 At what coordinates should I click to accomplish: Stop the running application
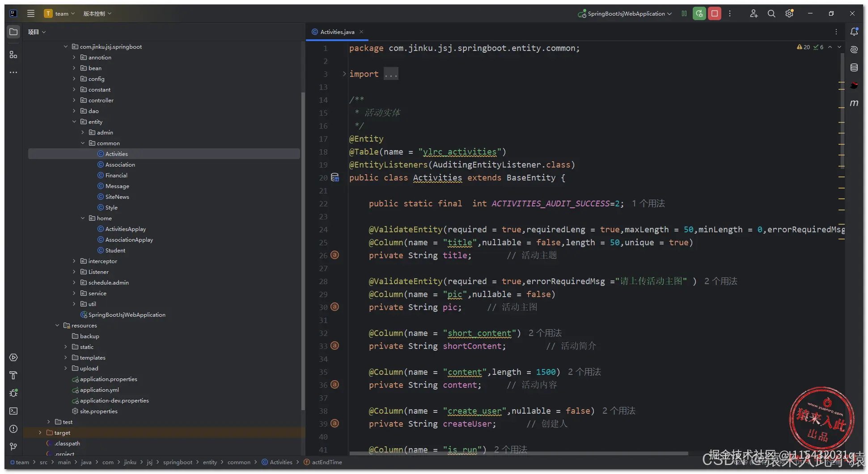coord(715,13)
